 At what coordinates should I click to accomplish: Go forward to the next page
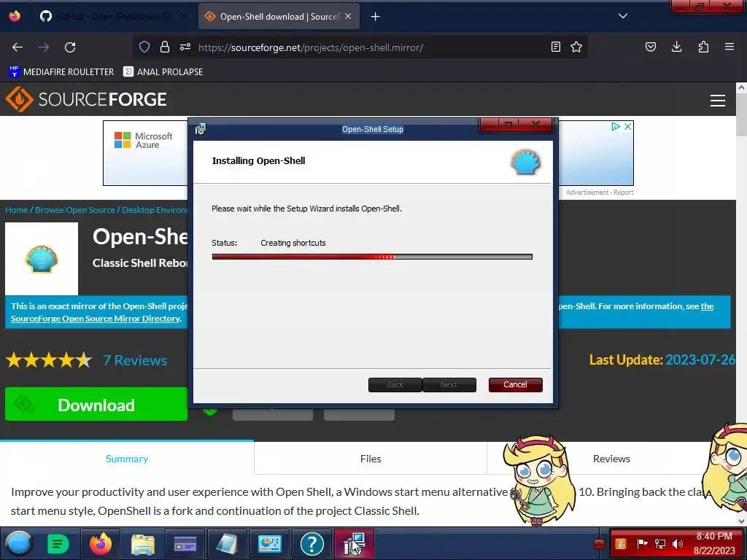click(44, 47)
